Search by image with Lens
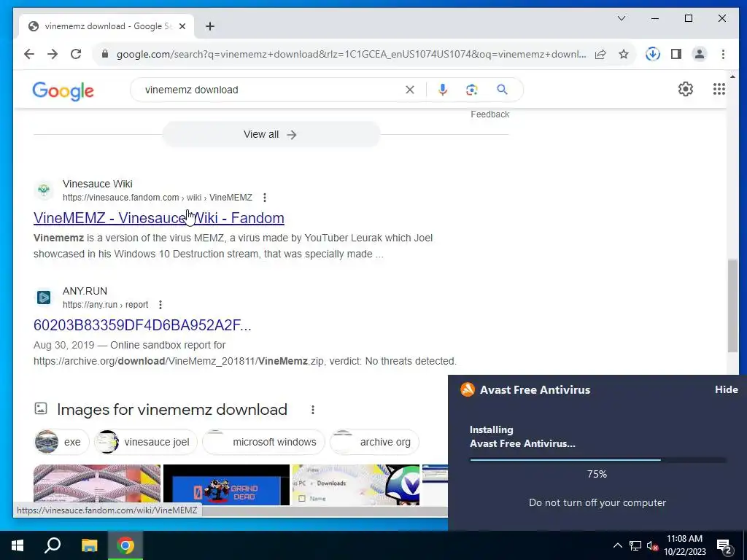747x560 pixels. (472, 90)
